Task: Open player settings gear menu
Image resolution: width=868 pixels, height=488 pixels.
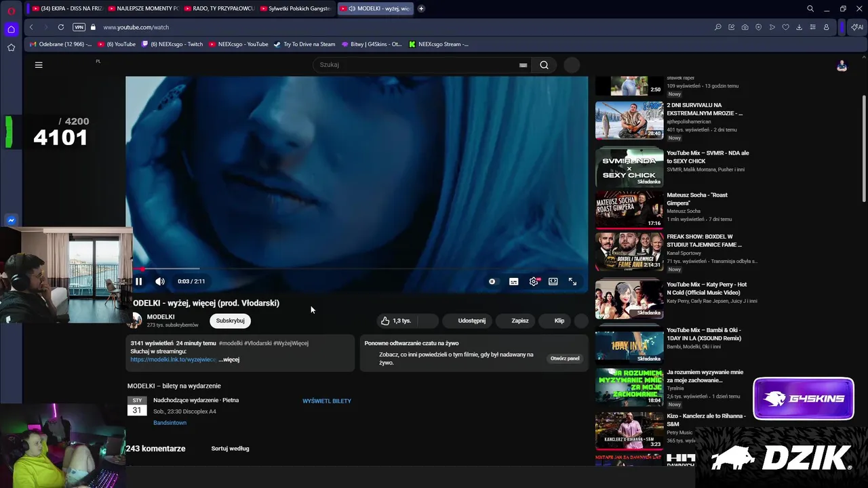Action: 534,281
